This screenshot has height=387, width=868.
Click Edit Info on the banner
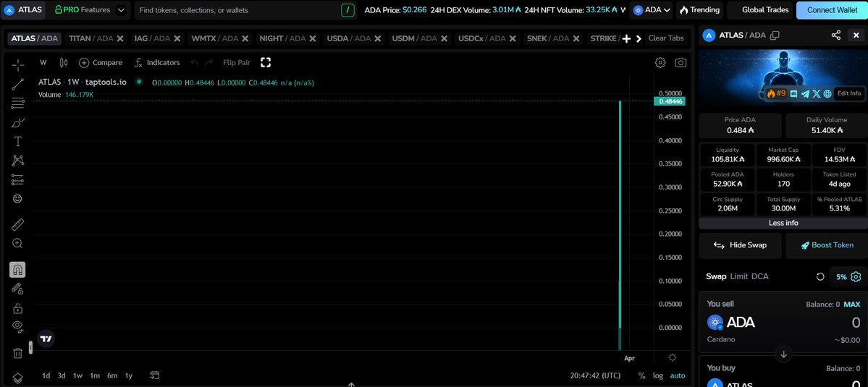pyautogui.click(x=848, y=93)
